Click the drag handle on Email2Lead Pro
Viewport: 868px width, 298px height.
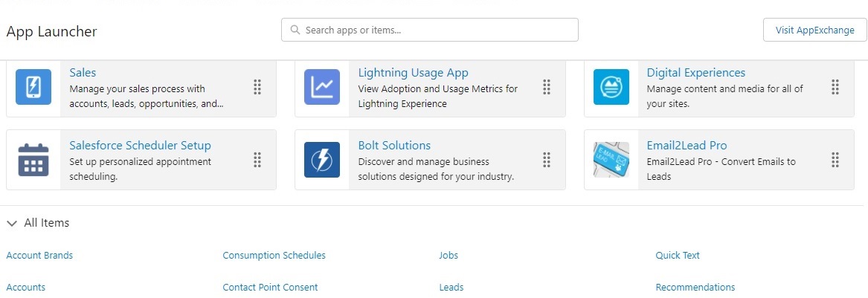(835, 160)
